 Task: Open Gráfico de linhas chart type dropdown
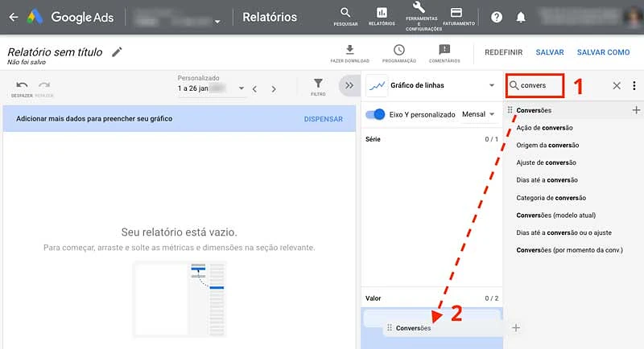[x=431, y=85]
